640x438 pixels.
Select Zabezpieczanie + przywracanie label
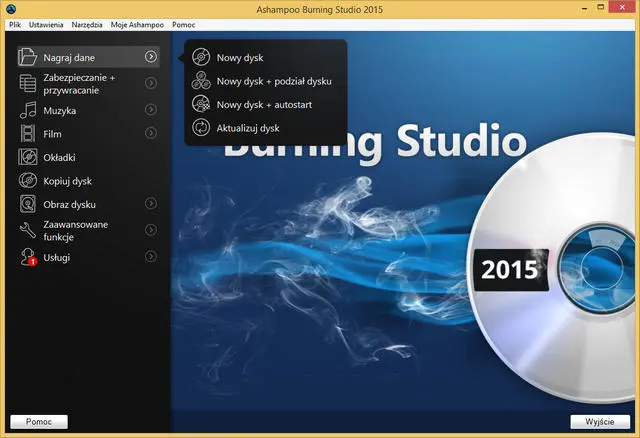[79, 84]
